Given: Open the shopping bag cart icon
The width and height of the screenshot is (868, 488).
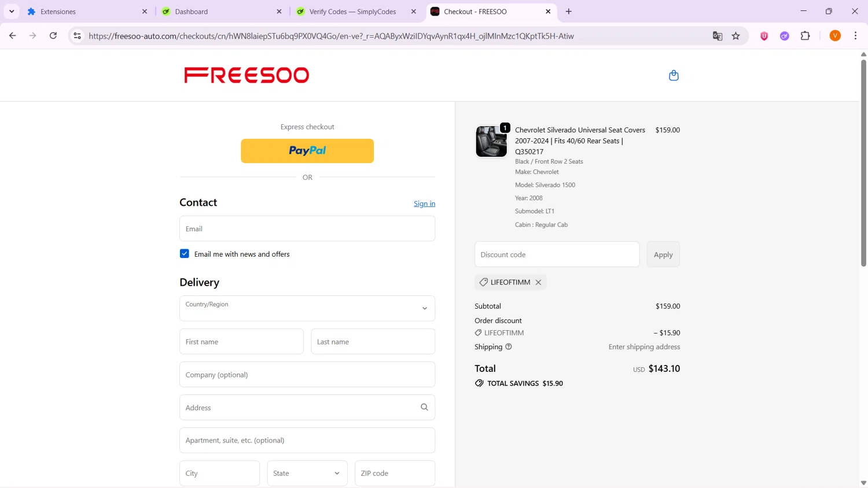Looking at the screenshot, I should click(674, 75).
